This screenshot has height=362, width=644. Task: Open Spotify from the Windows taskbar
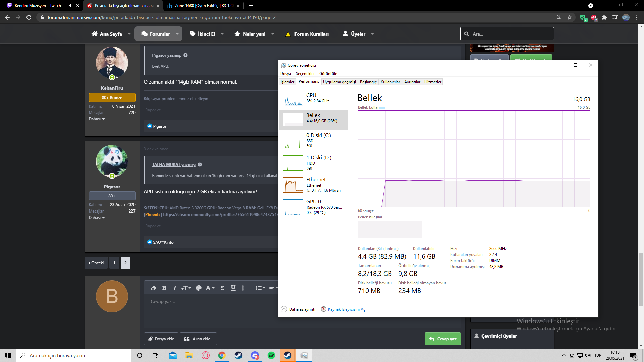pos(271,355)
